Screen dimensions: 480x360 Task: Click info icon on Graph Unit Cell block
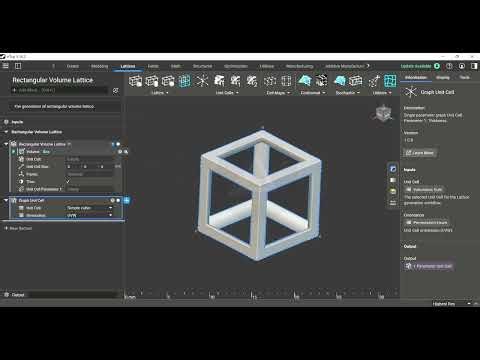tap(113, 200)
